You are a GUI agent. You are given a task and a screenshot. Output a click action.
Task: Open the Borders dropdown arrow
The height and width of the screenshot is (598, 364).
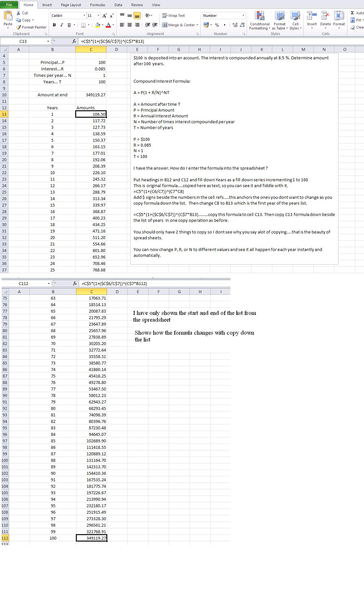(88, 25)
